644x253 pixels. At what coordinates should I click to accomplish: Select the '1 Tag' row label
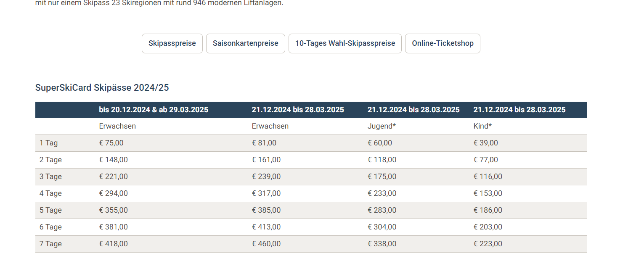(x=49, y=143)
